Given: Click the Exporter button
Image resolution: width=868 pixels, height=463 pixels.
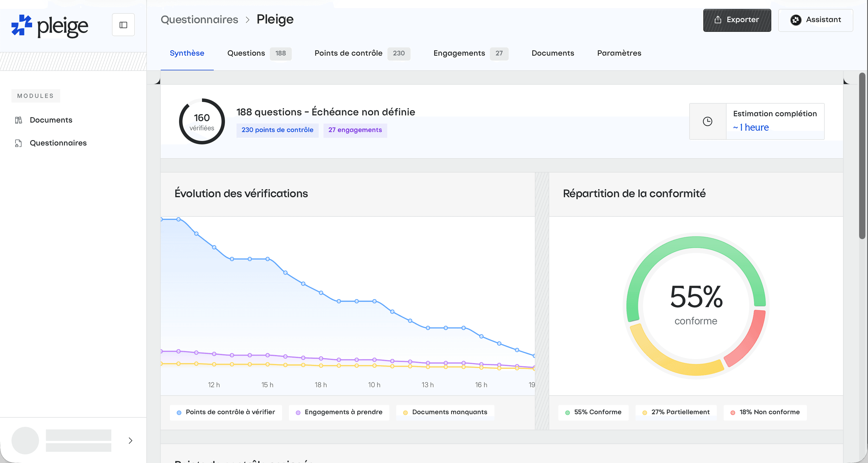Looking at the screenshot, I should pos(737,20).
